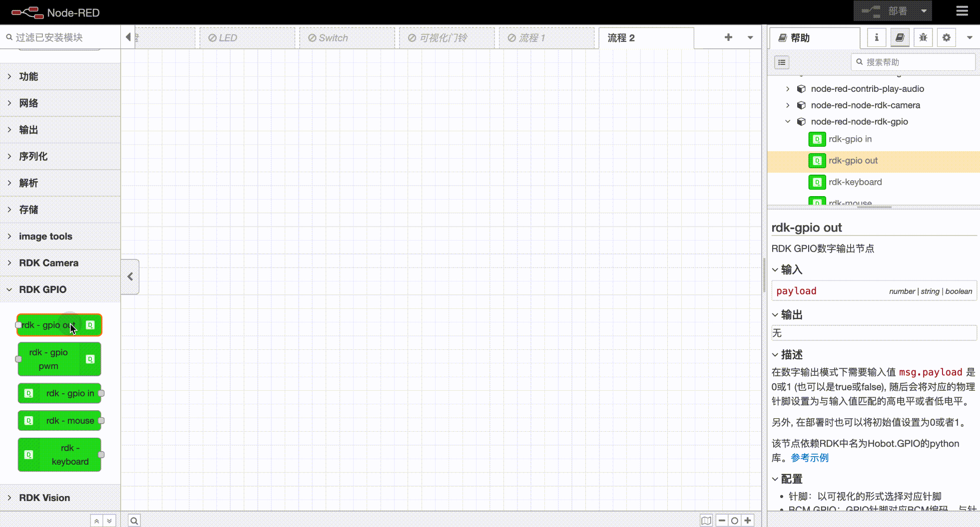The height and width of the screenshot is (527, 980).
Task: Expand the RDK Vision category
Action: point(60,498)
